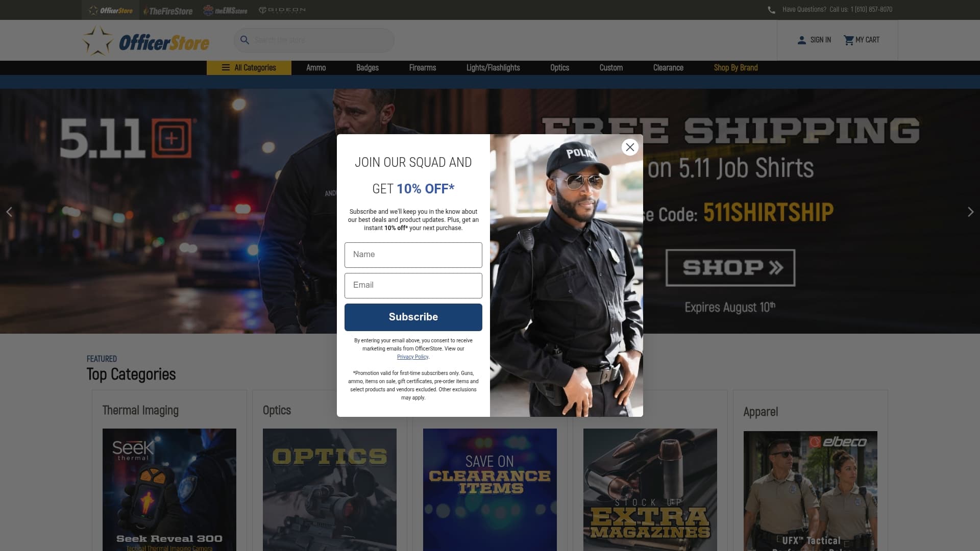Click OfficerStore logo in top strip
This screenshot has height=551, width=980.
(110, 10)
